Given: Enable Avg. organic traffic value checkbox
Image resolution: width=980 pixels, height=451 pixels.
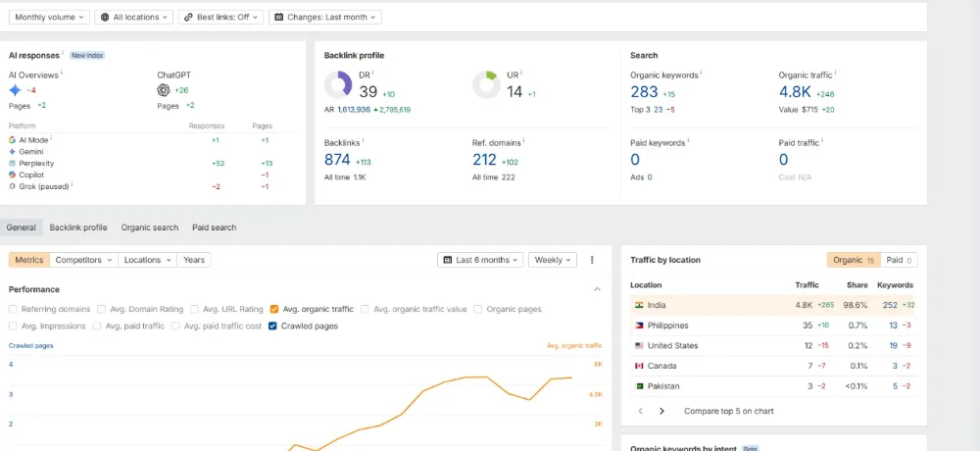Looking at the screenshot, I should (x=365, y=309).
